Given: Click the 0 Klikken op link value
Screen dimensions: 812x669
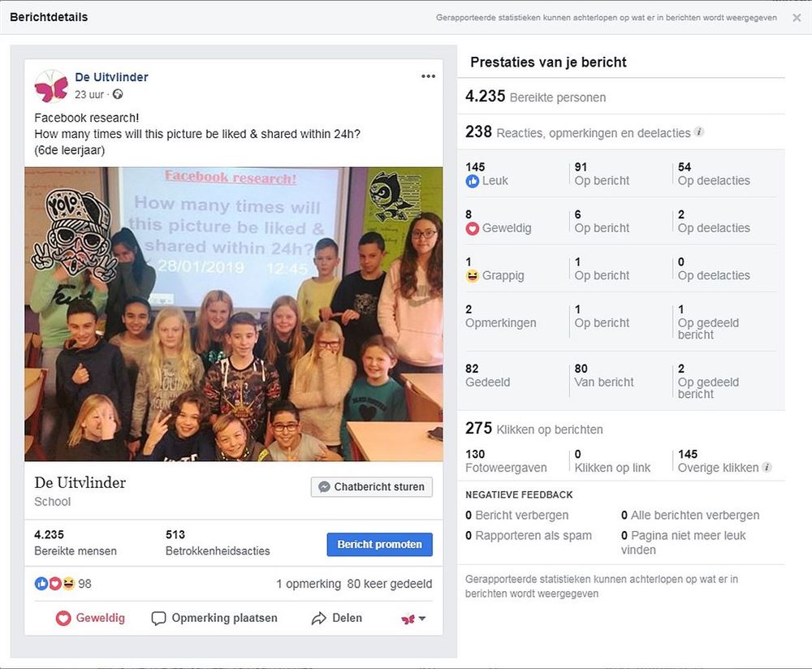Looking at the screenshot, I should 612,461.
